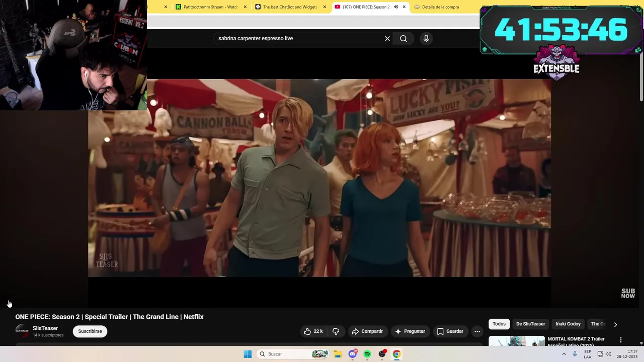This screenshot has width=644, height=362.
Task: Click the 14 k suscriptores text
Action: point(48,335)
